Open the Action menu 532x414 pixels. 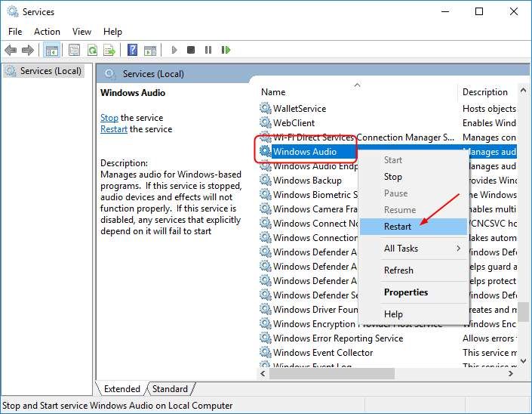pos(47,32)
